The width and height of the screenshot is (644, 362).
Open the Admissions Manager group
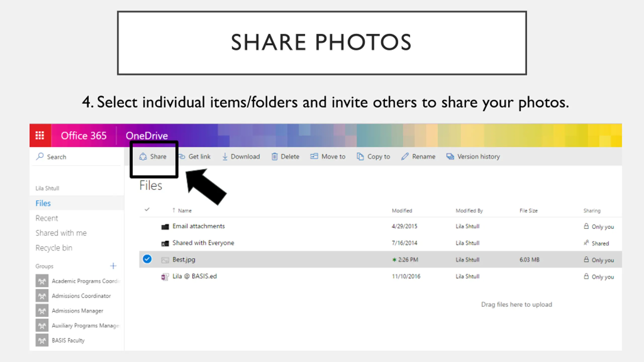(77, 311)
